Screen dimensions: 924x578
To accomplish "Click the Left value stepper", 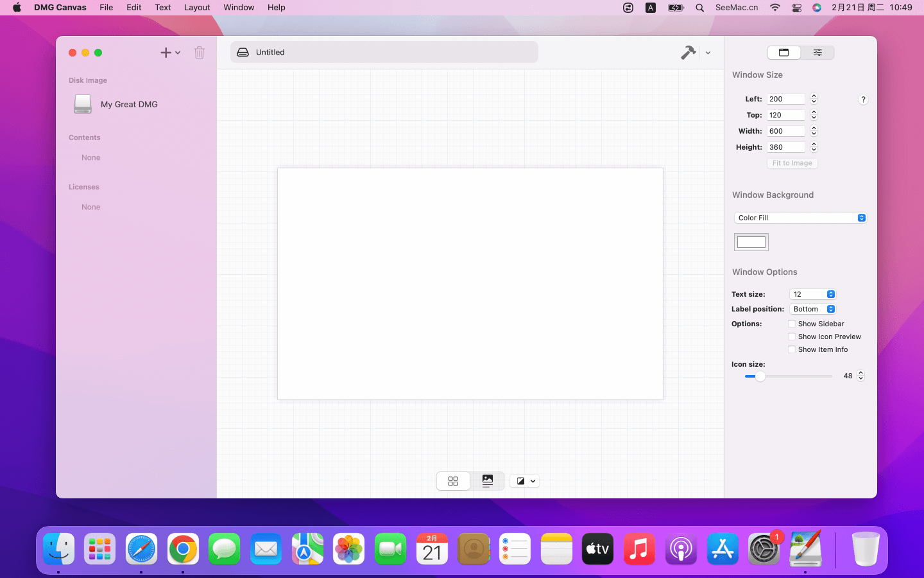I will coord(814,99).
